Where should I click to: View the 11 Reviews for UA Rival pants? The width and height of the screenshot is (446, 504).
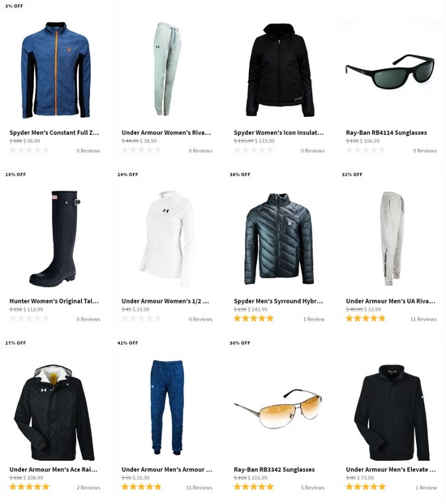tap(423, 319)
